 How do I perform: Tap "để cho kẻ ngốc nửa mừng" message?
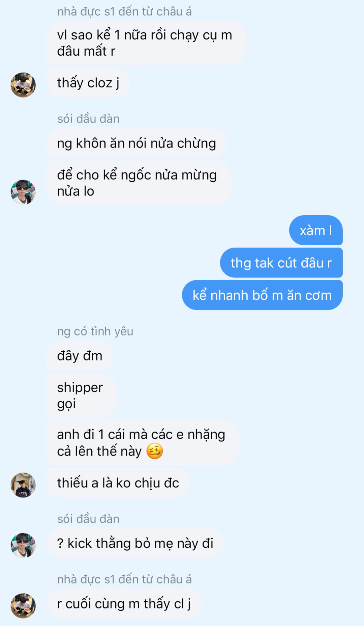tap(139, 183)
